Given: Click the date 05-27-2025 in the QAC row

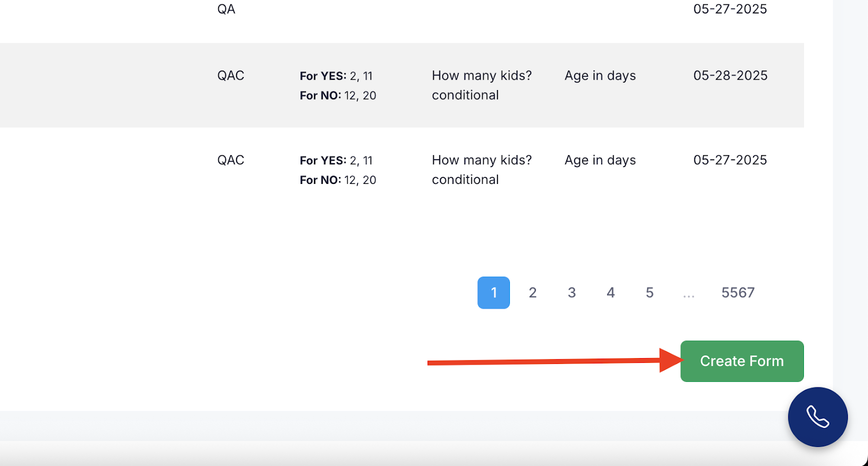Looking at the screenshot, I should point(730,160).
